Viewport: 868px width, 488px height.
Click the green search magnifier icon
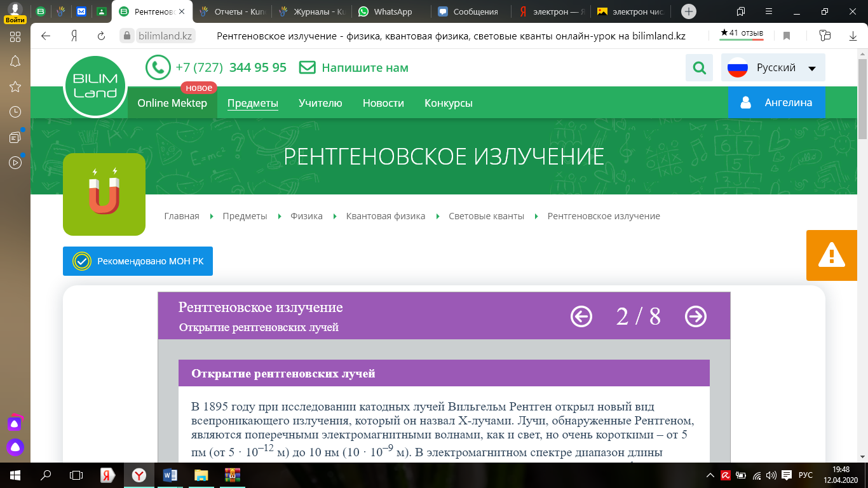tap(699, 68)
